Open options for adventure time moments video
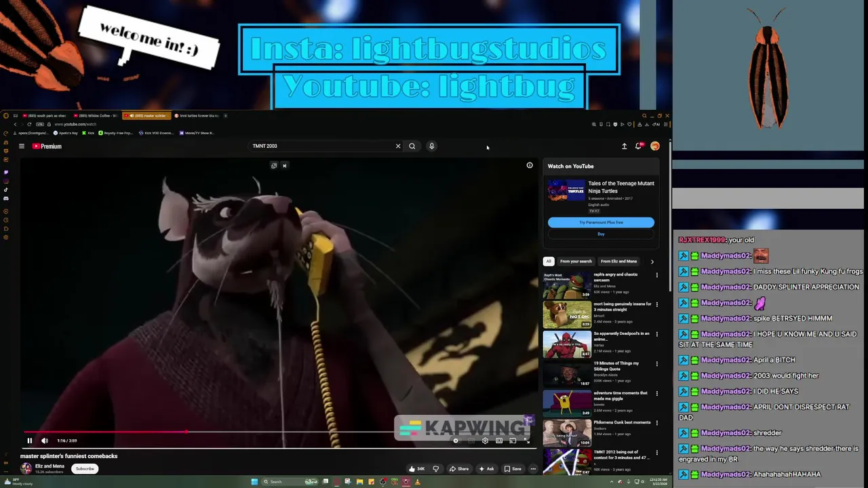Viewport: 868px width, 488px height. click(656, 393)
